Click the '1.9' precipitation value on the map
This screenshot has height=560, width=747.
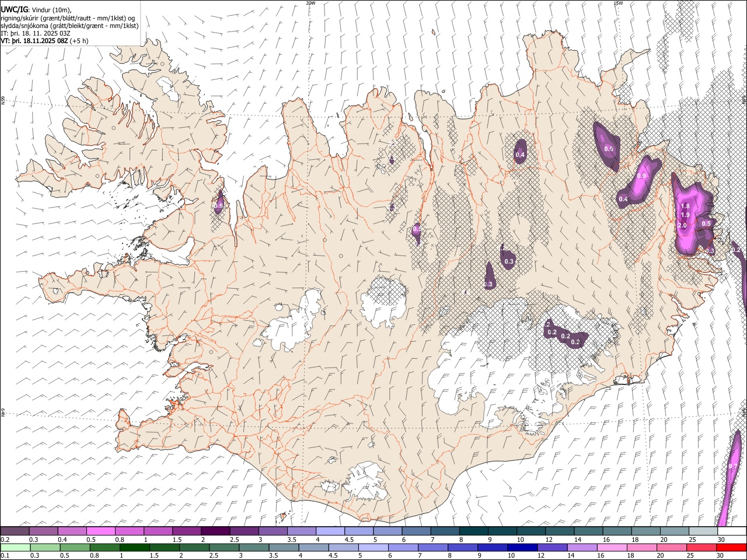pos(685,215)
